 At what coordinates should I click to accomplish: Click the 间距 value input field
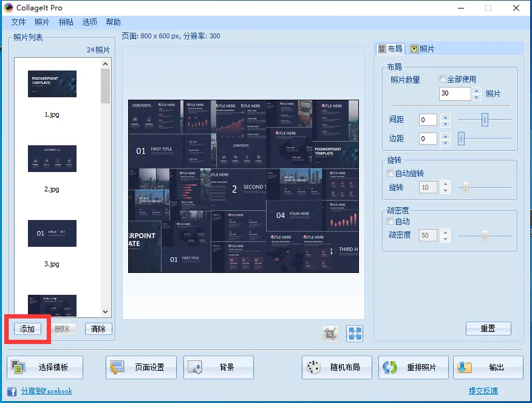click(428, 120)
